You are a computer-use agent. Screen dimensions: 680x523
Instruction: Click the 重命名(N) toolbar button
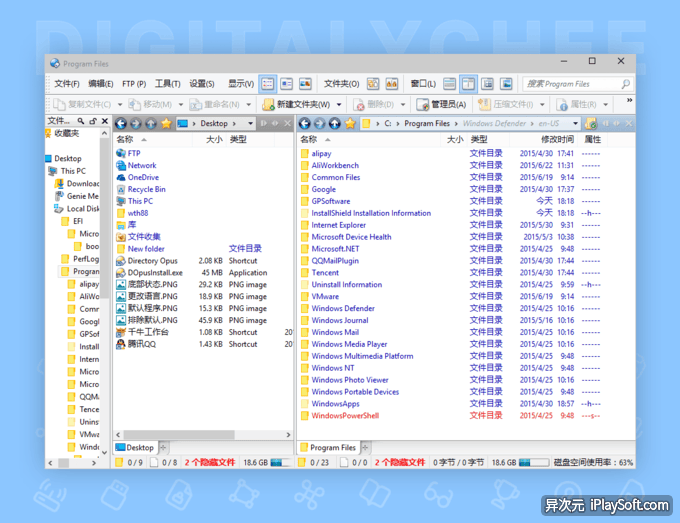[215, 105]
